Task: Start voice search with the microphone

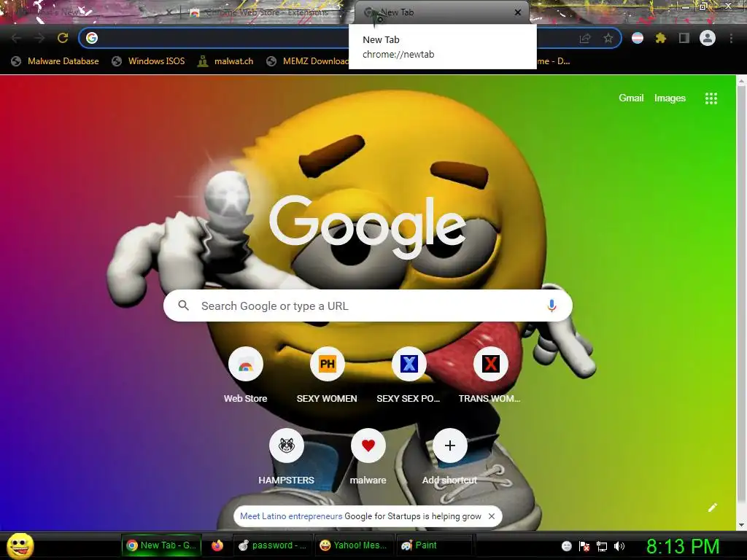Action: (x=551, y=306)
